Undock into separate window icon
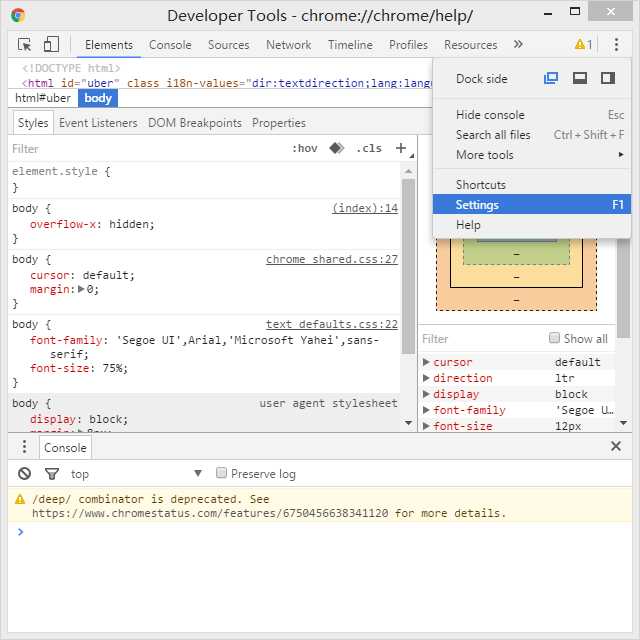This screenshot has width=640, height=640. [x=551, y=78]
